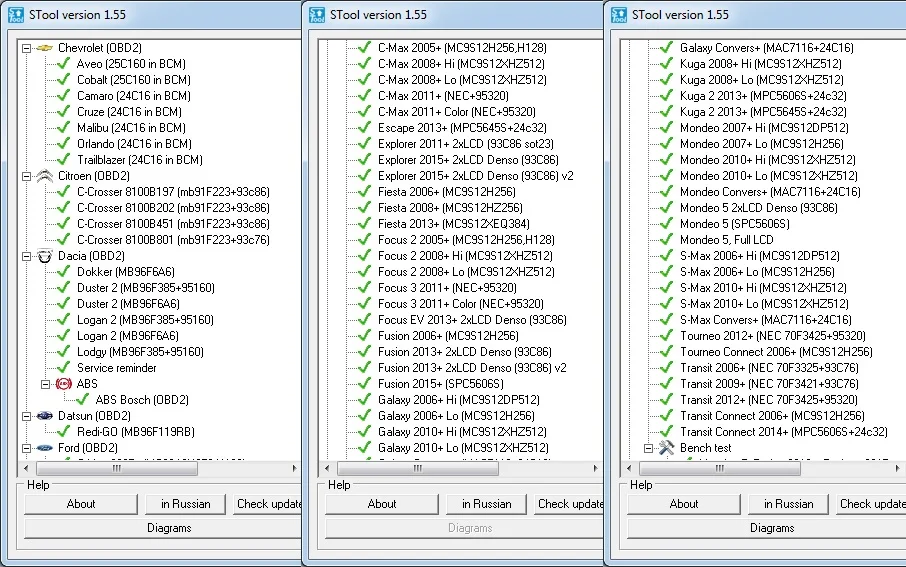Switch to Russian in the left window
This screenshot has height=567, width=906.
point(185,504)
